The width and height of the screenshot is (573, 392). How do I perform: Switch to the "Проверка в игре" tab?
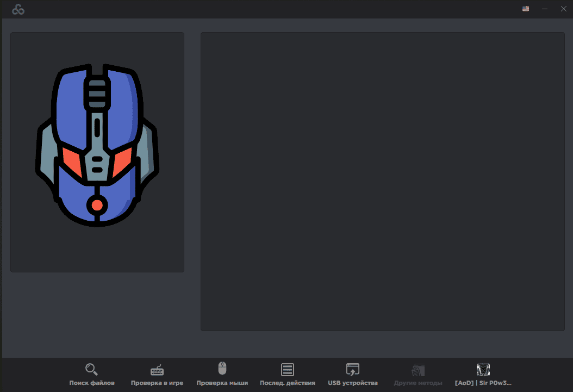click(157, 383)
